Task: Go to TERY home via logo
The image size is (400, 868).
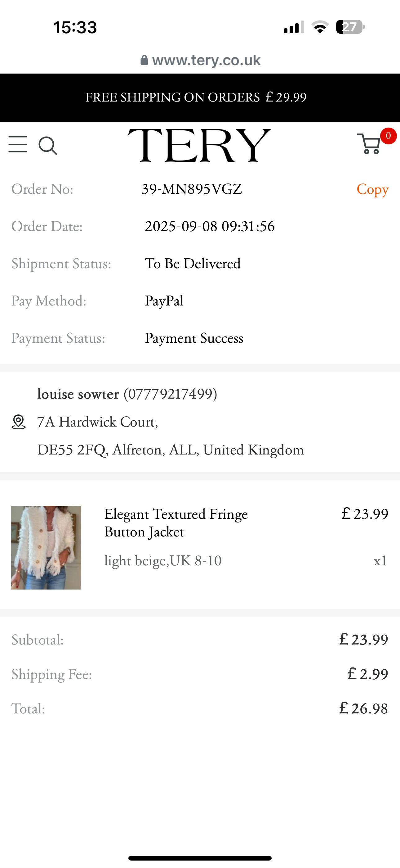Action: click(x=199, y=145)
